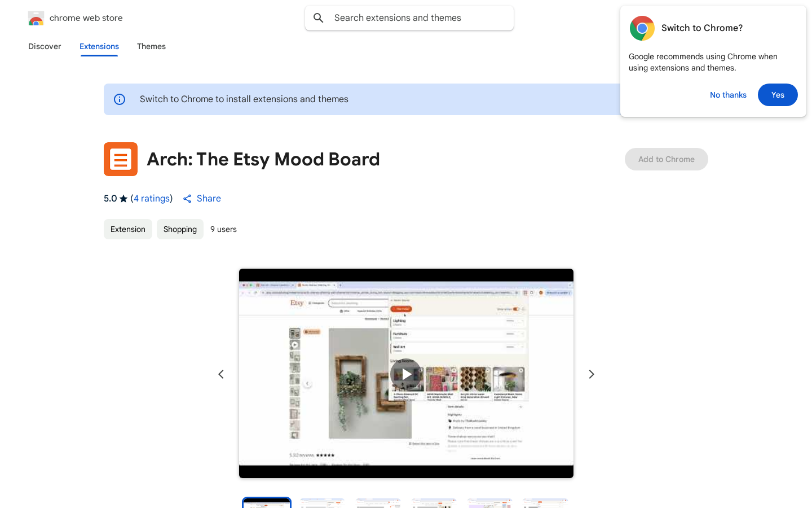The width and height of the screenshot is (812, 508).
Task: Click the share icon beside Share
Action: (187, 199)
